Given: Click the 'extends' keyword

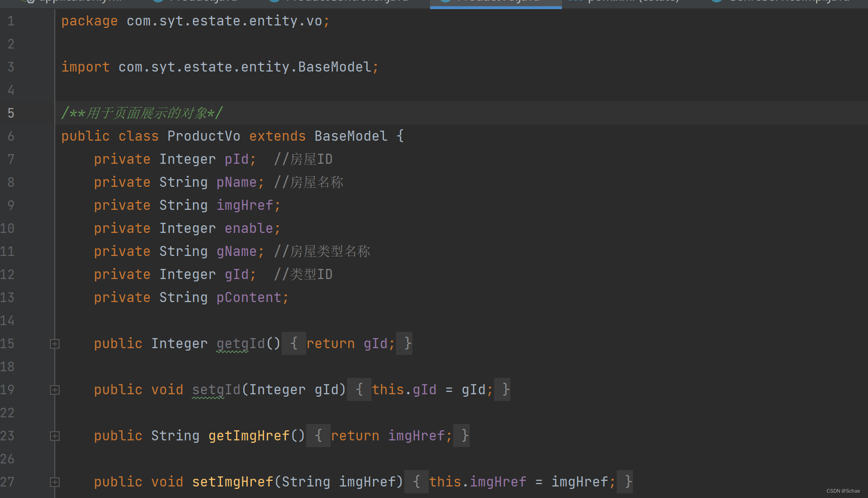Looking at the screenshot, I should (x=277, y=136).
